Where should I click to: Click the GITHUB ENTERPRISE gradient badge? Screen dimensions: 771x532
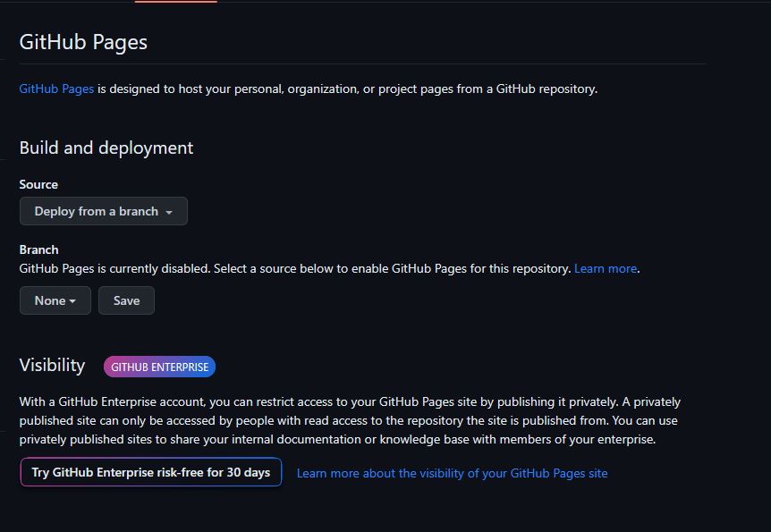click(159, 367)
